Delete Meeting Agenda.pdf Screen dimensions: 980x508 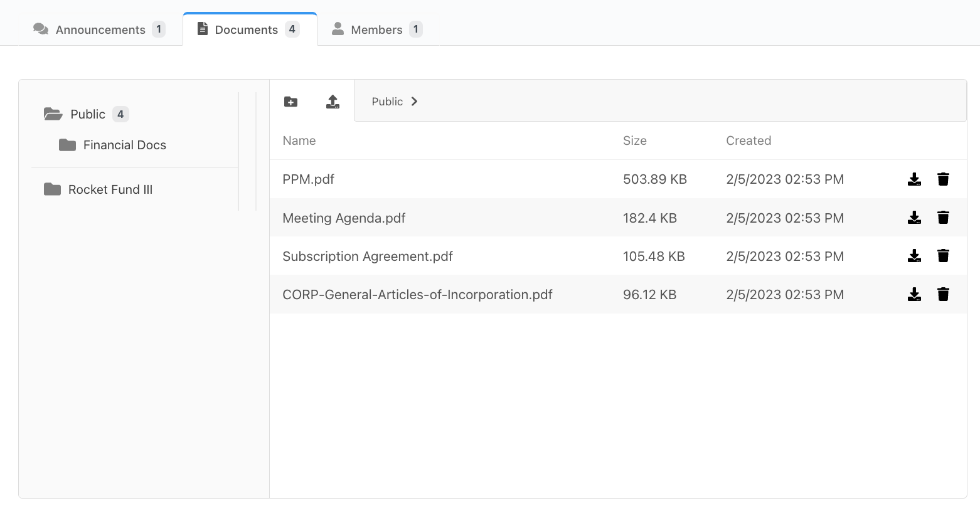(x=943, y=218)
